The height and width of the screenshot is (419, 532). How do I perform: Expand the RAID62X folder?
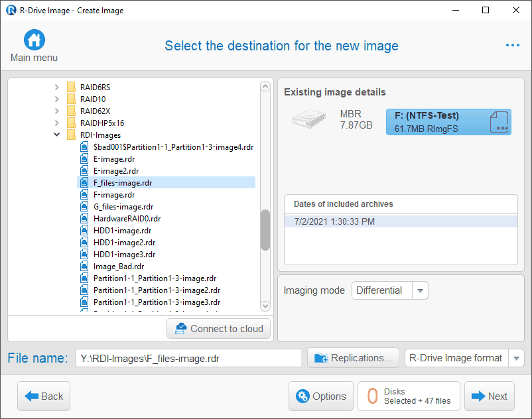[x=56, y=111]
